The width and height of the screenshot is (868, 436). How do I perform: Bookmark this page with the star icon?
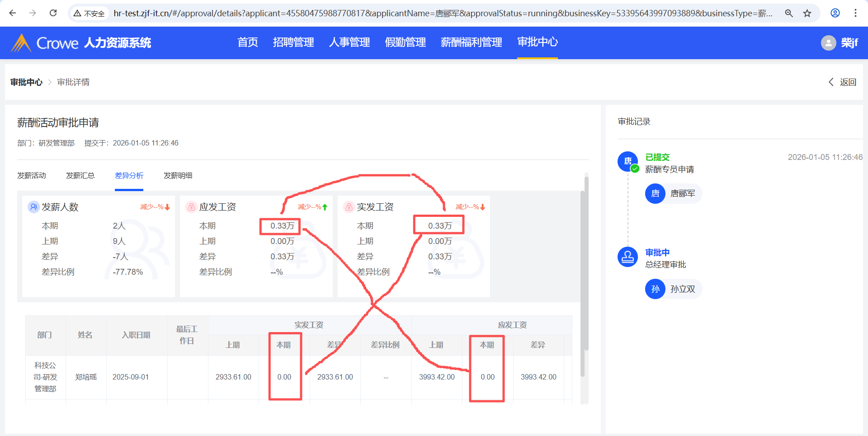(x=807, y=13)
